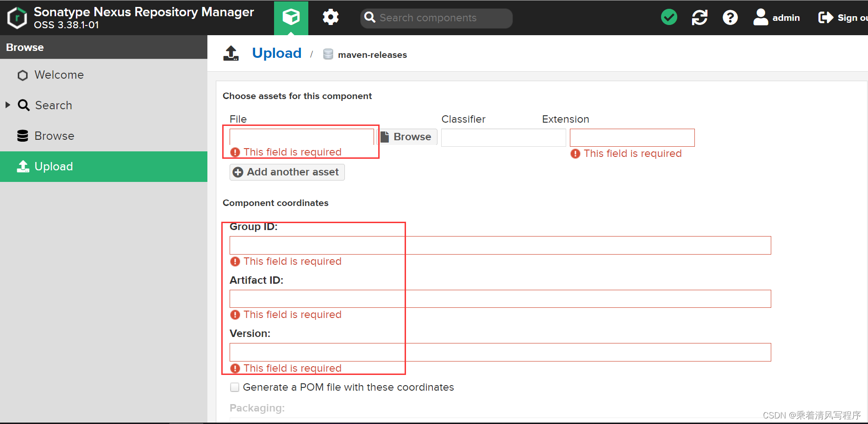Select Welcome in the sidebar
The height and width of the screenshot is (424, 868).
point(104,75)
